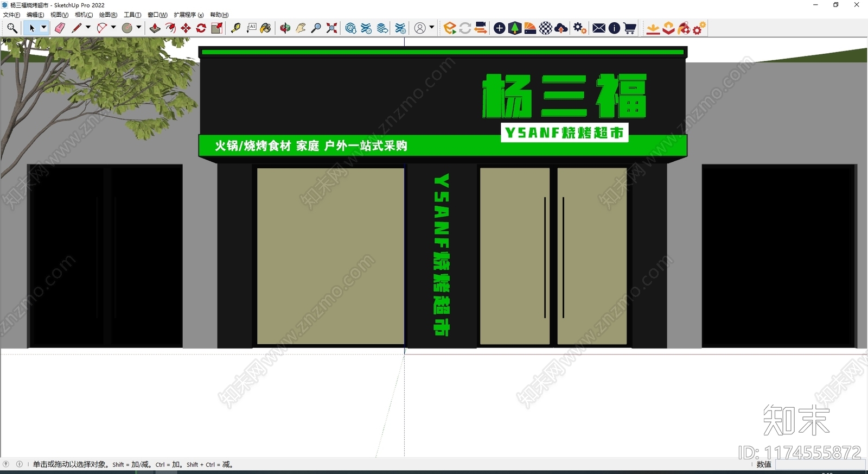Screen dimensions: 868x474
Task: Click the Enscape add object plus icon
Action: click(x=500, y=28)
